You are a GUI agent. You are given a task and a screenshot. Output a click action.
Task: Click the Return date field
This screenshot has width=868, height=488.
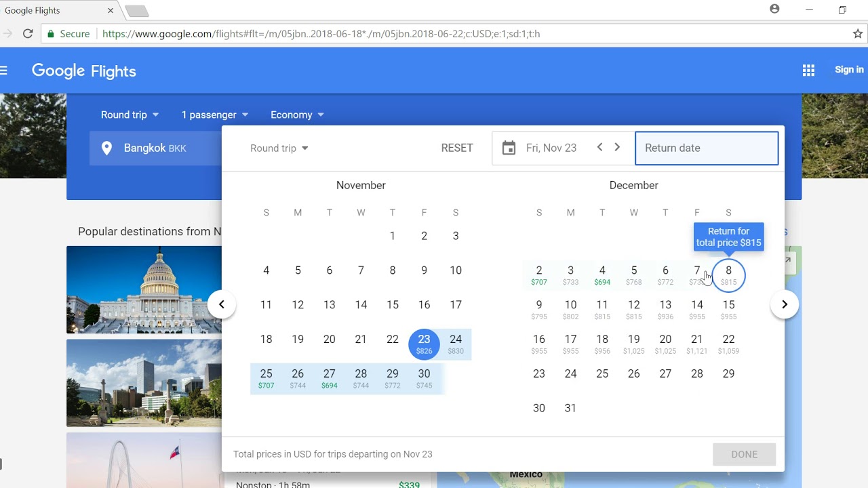[707, 148]
